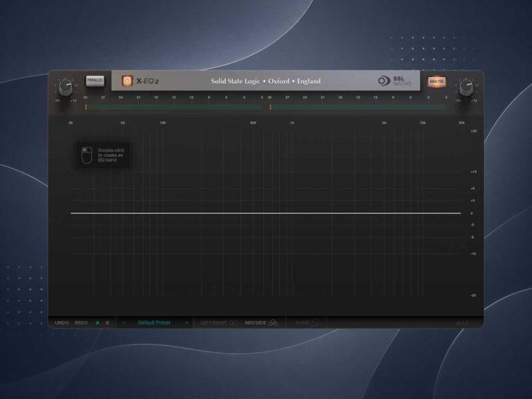Click the output gain knob on the right
532x399 pixels.
pos(466,88)
